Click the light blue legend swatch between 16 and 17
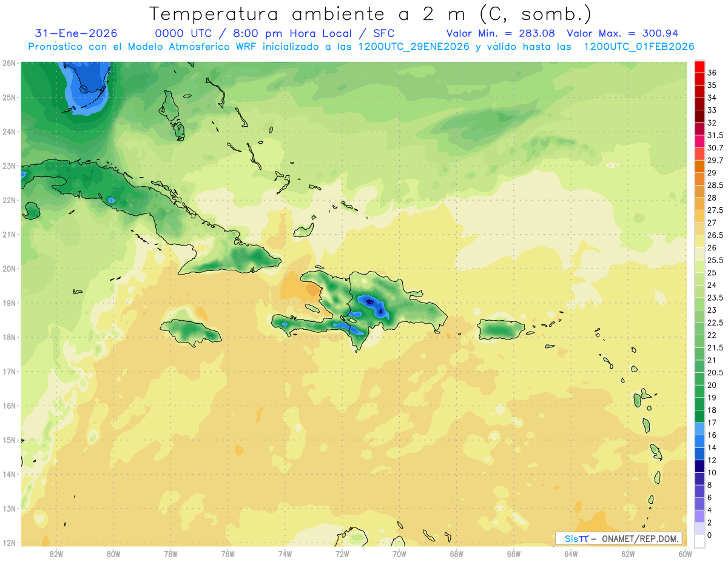This screenshot has width=728, height=562. point(699,429)
